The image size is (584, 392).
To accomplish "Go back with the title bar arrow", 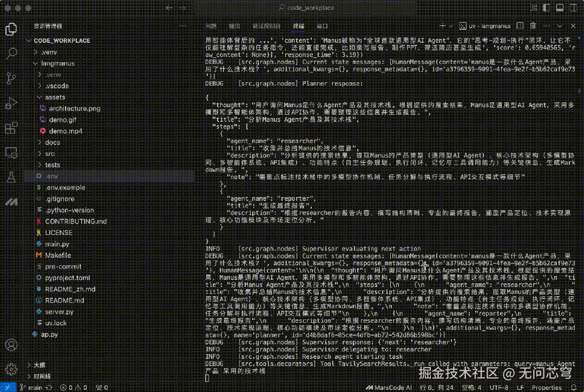I will [x=169, y=8].
